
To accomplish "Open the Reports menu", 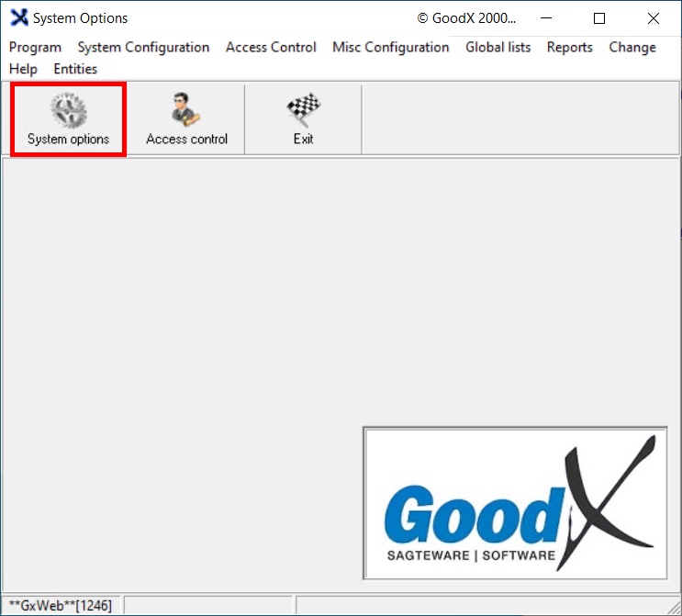I will pos(570,47).
